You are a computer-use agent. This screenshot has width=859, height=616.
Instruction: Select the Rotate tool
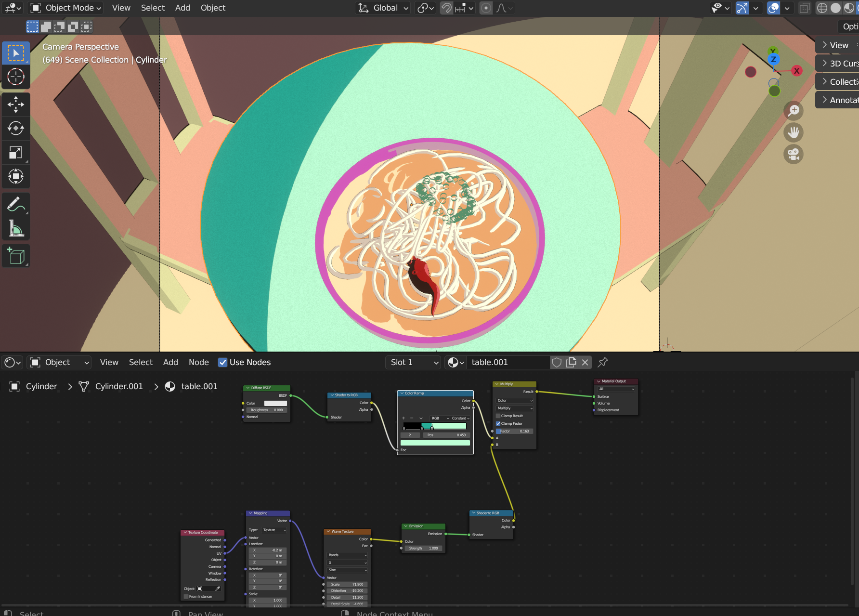pyautogui.click(x=16, y=129)
